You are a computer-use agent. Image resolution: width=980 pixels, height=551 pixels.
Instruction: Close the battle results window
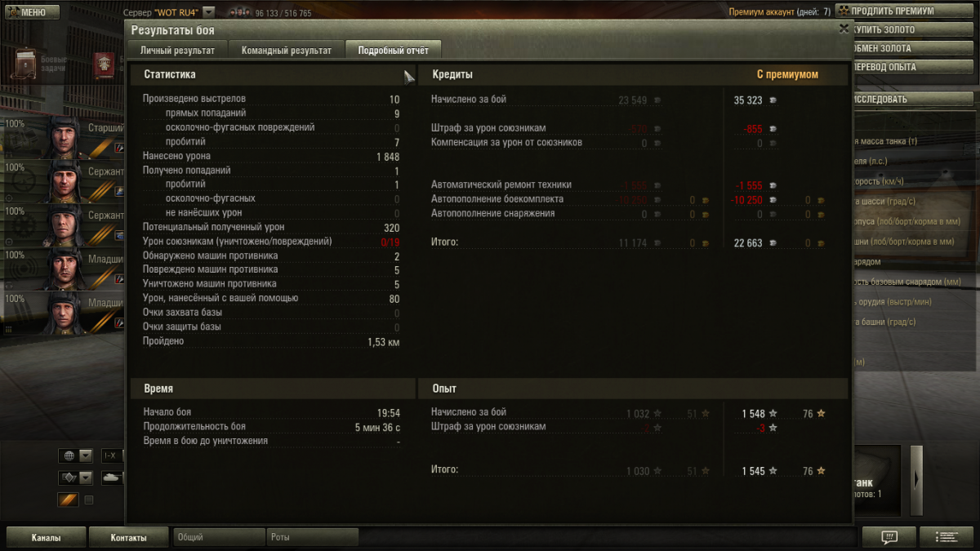pos(844,28)
